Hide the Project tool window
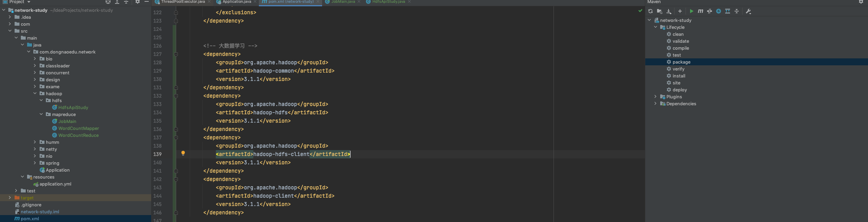 pyautogui.click(x=147, y=2)
